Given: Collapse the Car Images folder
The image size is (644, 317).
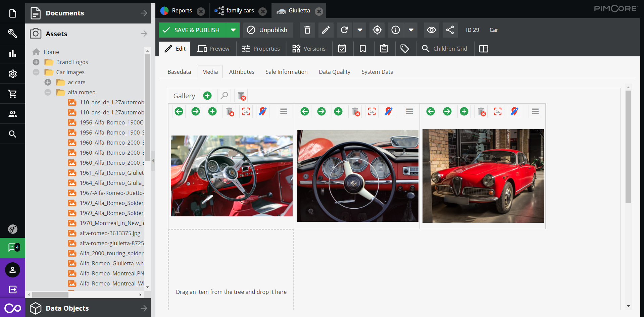Looking at the screenshot, I should coord(36,72).
